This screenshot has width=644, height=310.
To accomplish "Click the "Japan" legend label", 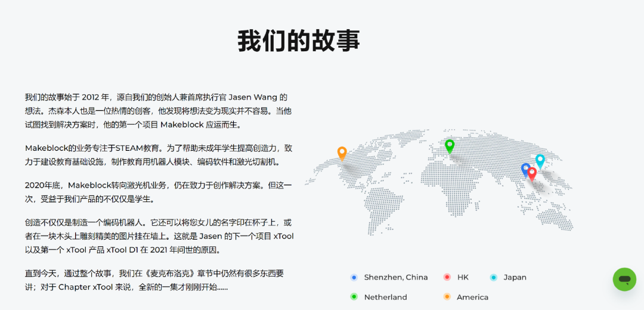I will 515,277.
